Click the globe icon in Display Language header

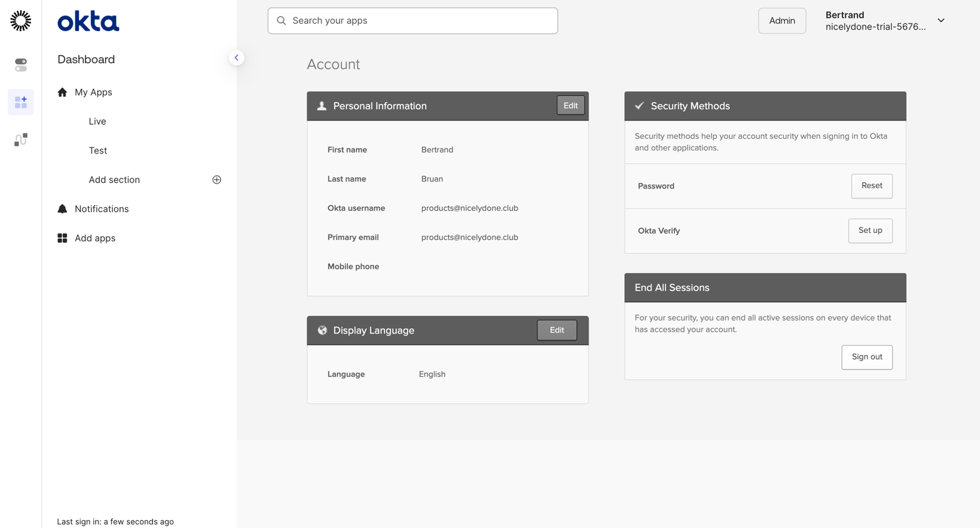pyautogui.click(x=322, y=330)
